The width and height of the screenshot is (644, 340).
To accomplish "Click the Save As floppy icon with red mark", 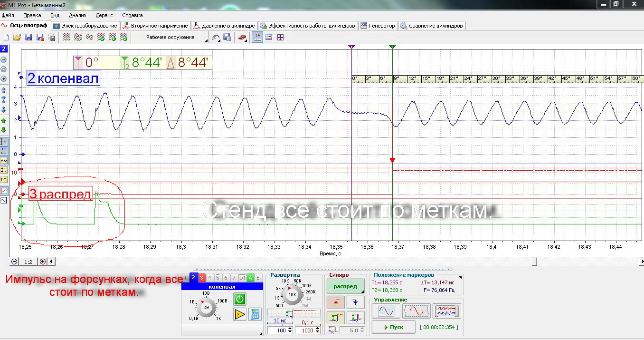I will tap(40, 37).
